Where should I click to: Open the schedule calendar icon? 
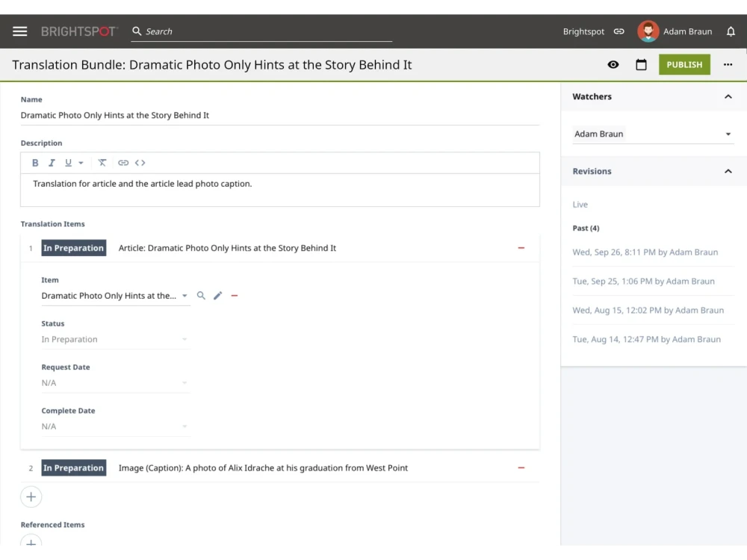click(x=641, y=65)
